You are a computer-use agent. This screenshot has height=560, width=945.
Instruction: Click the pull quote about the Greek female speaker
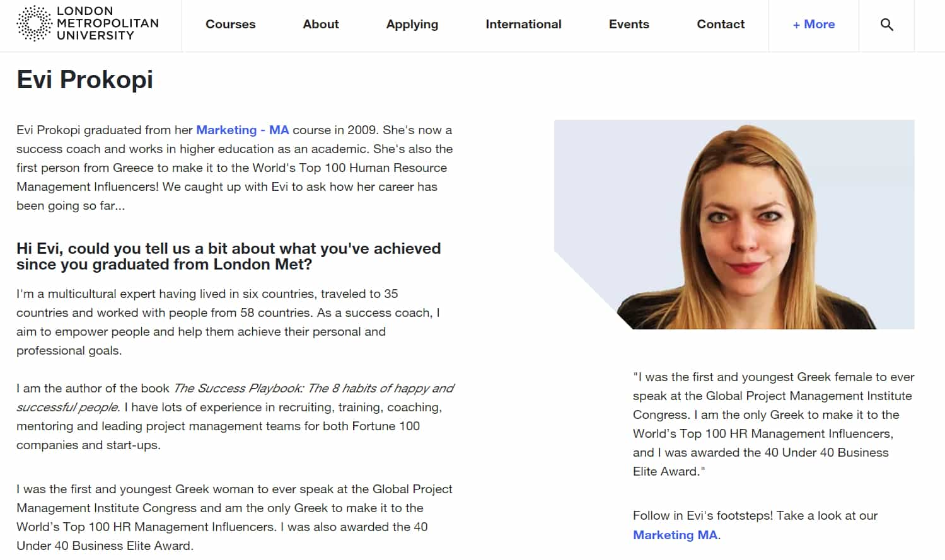coord(773,424)
